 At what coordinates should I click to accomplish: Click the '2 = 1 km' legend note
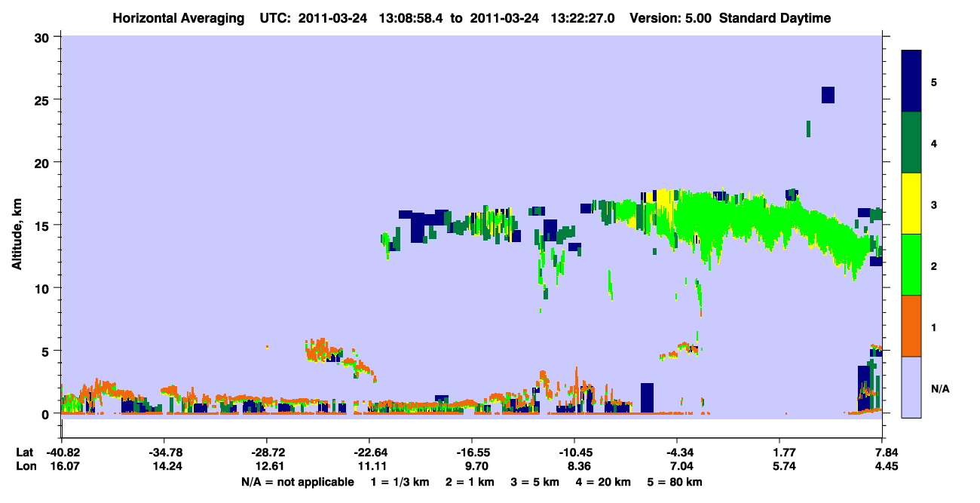[472, 482]
